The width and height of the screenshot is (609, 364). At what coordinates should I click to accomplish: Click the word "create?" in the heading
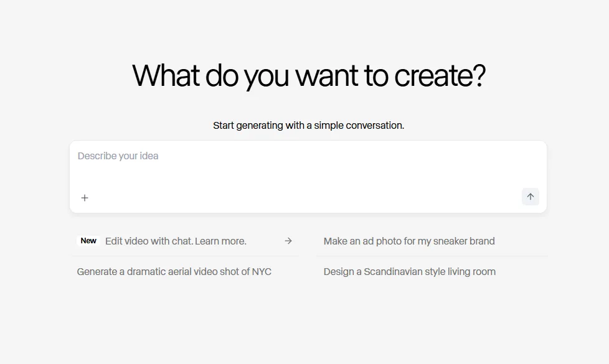pos(440,76)
